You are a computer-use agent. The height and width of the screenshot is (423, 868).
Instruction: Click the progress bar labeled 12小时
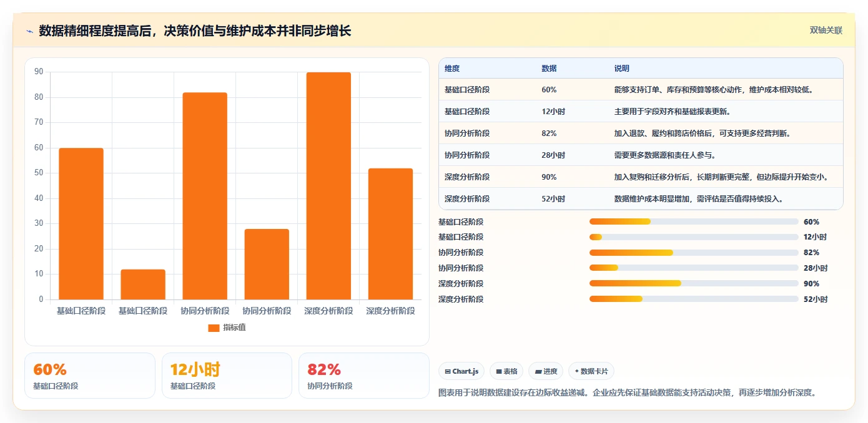(694, 237)
